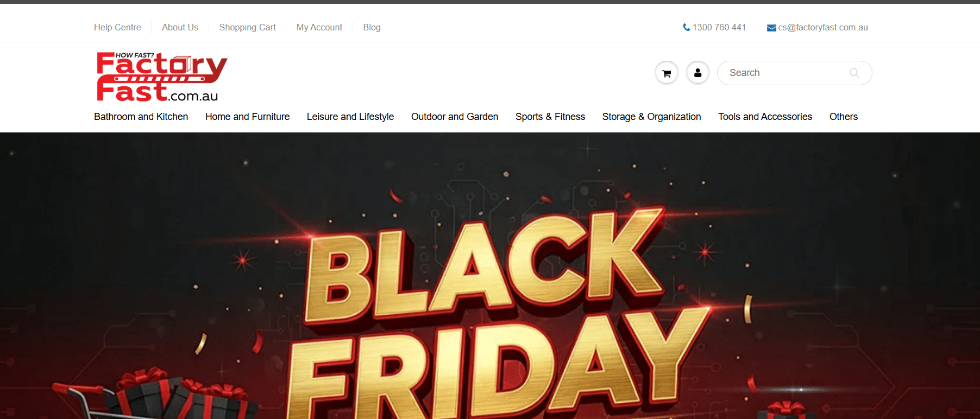Image resolution: width=980 pixels, height=419 pixels.
Task: Expand Leisure and Lifestyle category
Action: click(x=350, y=117)
